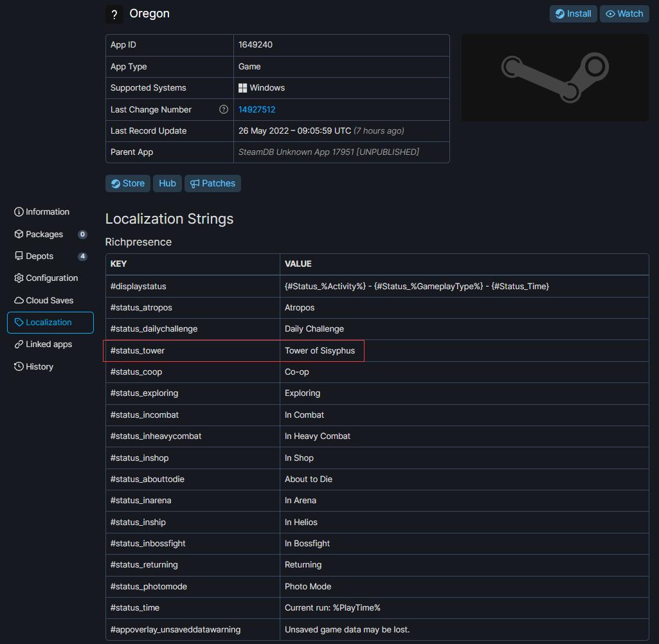Click the #status_inarena key cell
The width and height of the screenshot is (659, 644).
[x=193, y=501]
